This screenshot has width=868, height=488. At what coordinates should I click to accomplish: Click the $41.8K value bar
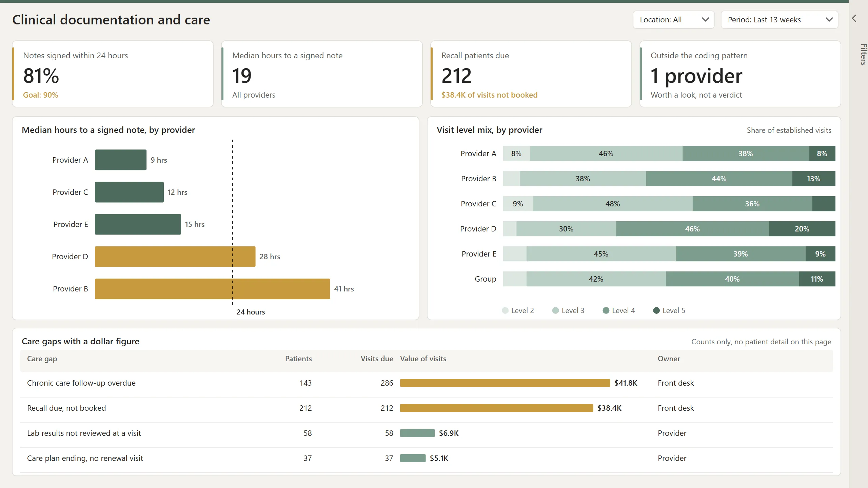point(505,383)
